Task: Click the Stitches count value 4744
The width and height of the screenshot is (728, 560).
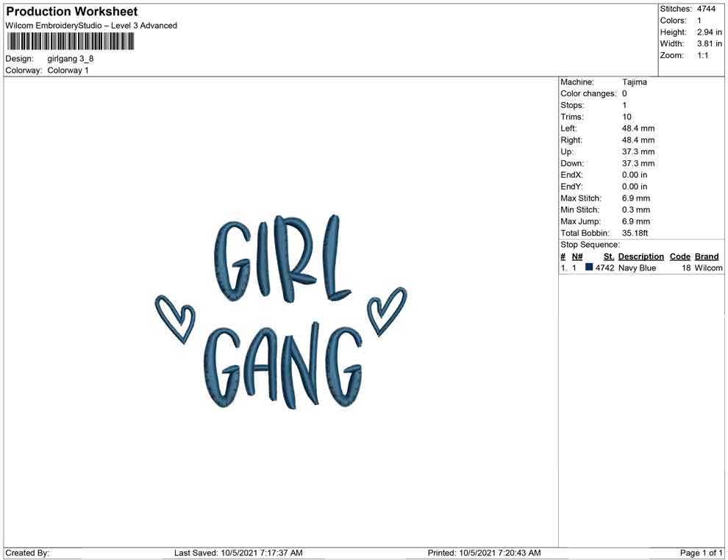Action: [x=705, y=9]
